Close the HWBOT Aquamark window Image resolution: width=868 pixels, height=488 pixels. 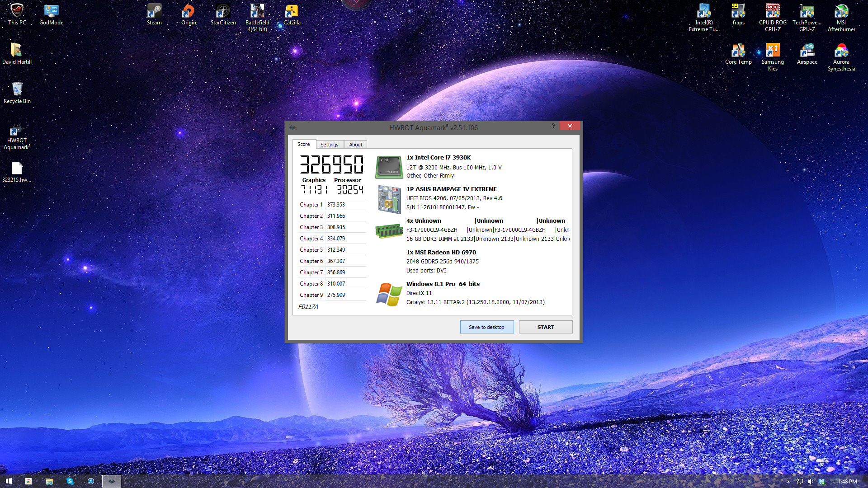pyautogui.click(x=570, y=126)
